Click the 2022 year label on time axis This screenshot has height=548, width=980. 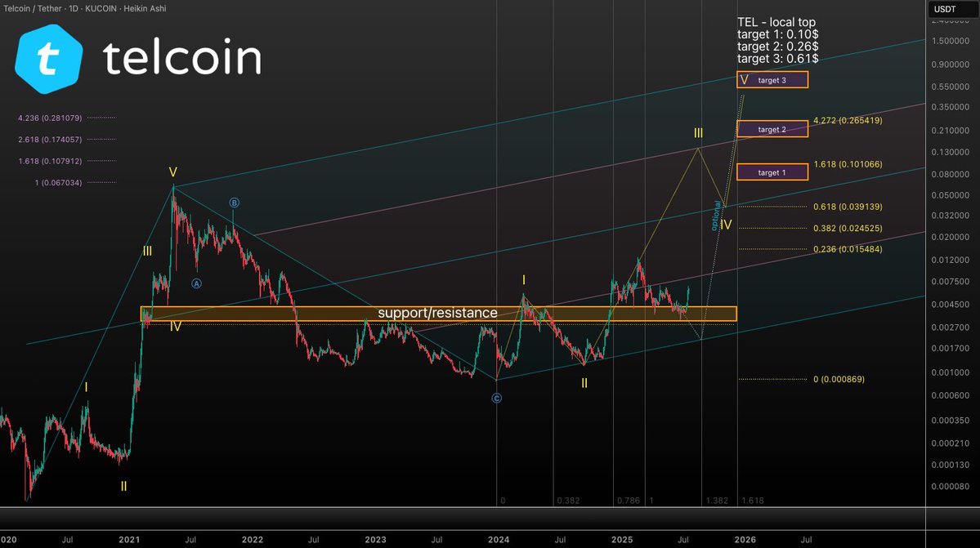click(x=253, y=539)
